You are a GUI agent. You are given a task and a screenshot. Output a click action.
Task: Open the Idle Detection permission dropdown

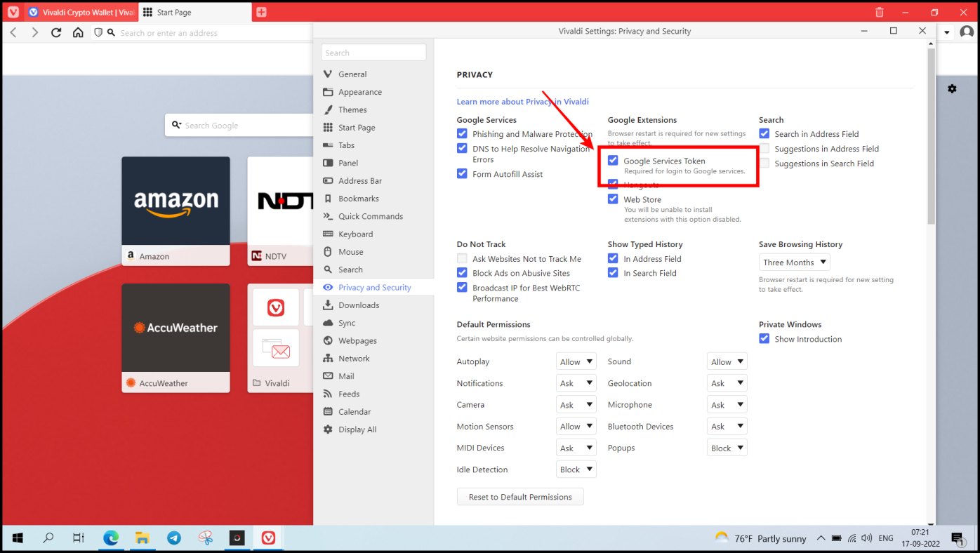pyautogui.click(x=576, y=469)
